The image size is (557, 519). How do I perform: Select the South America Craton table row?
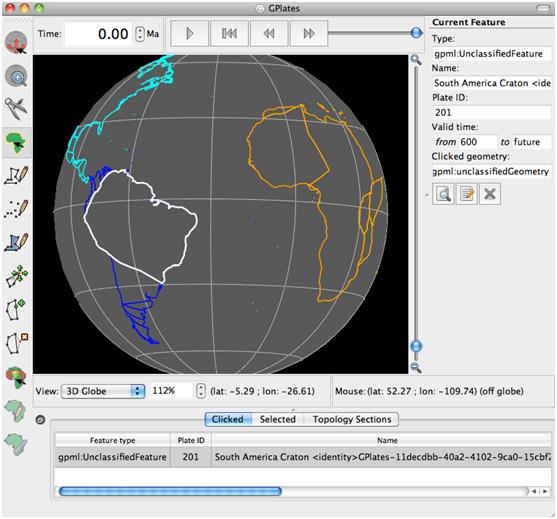(x=303, y=457)
